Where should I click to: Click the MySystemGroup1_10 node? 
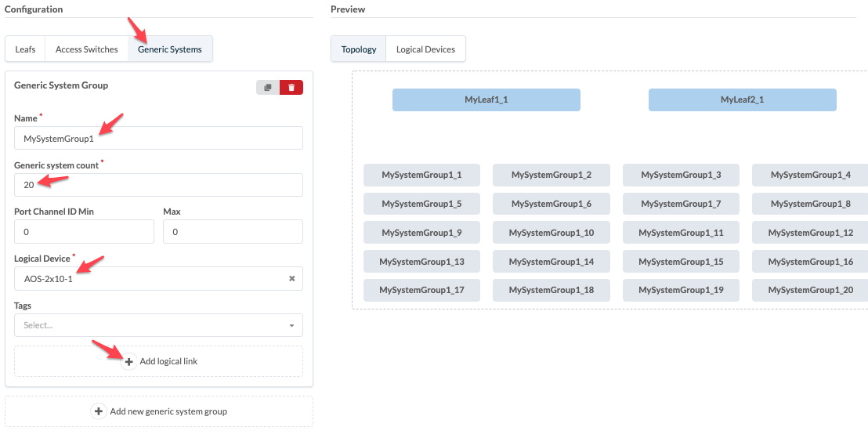[x=551, y=233]
